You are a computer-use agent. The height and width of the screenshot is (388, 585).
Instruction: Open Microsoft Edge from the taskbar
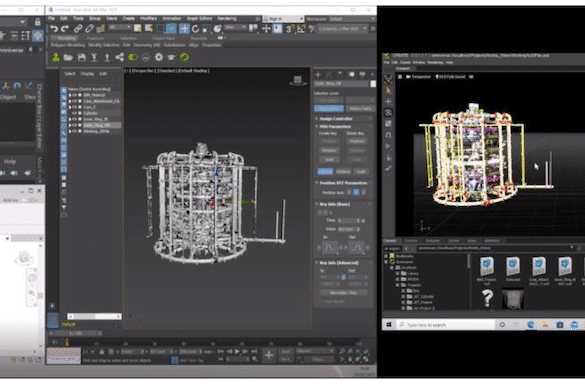coord(531,325)
